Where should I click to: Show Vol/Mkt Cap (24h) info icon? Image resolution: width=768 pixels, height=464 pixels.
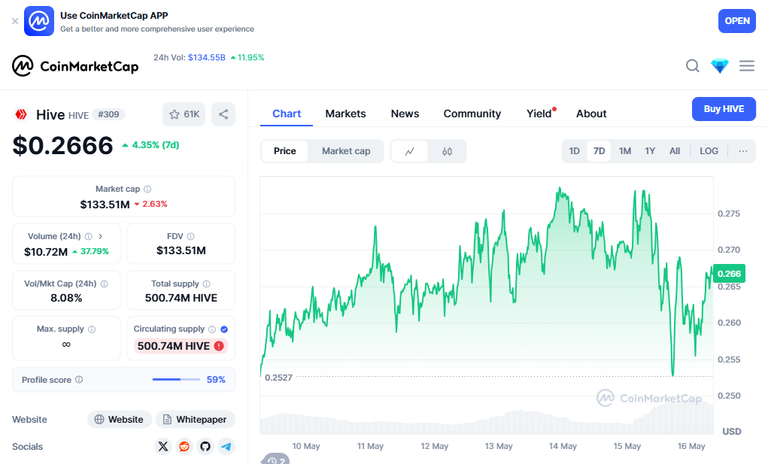pos(104,284)
